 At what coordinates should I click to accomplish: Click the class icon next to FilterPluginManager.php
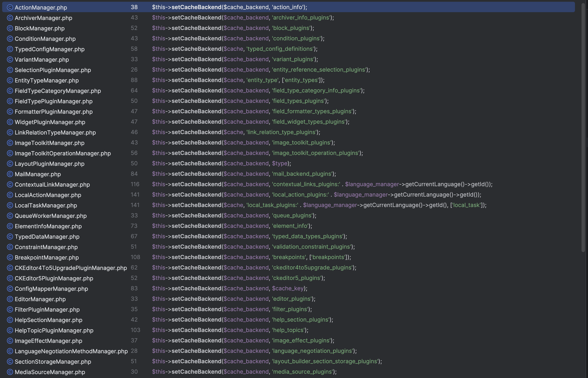tap(10, 309)
